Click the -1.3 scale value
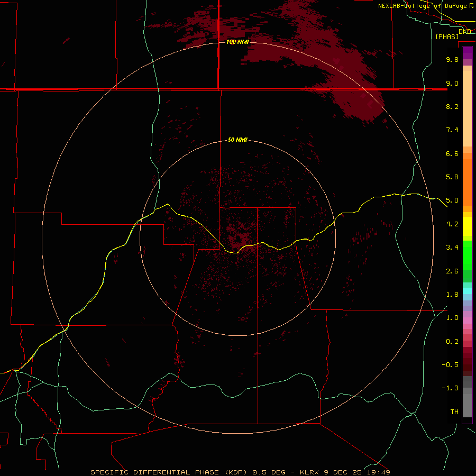Screen dimensions: 476x476 pyautogui.click(x=450, y=388)
